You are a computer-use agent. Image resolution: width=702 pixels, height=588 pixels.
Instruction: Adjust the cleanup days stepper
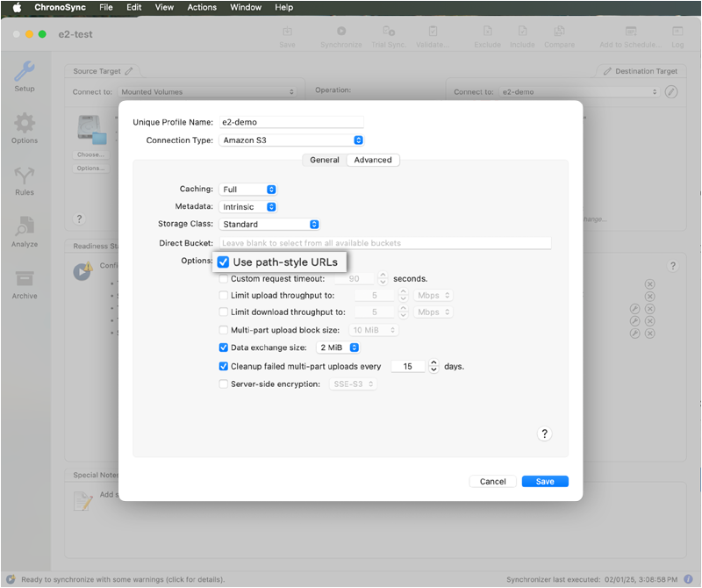coord(433,366)
